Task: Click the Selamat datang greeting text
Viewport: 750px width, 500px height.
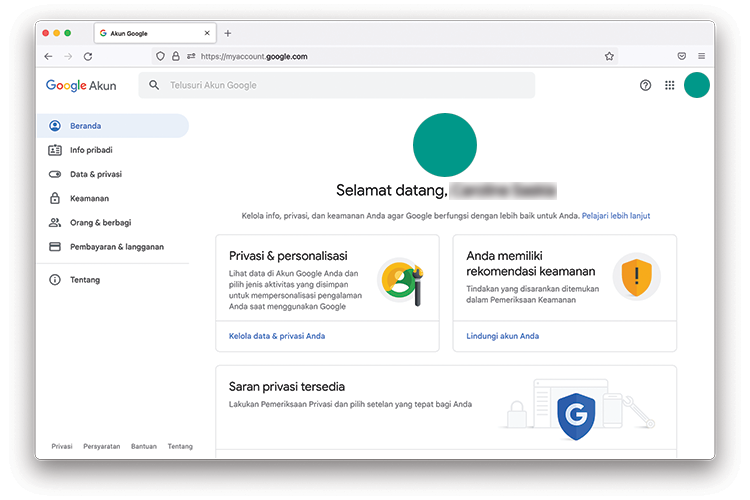Action: tap(392, 190)
